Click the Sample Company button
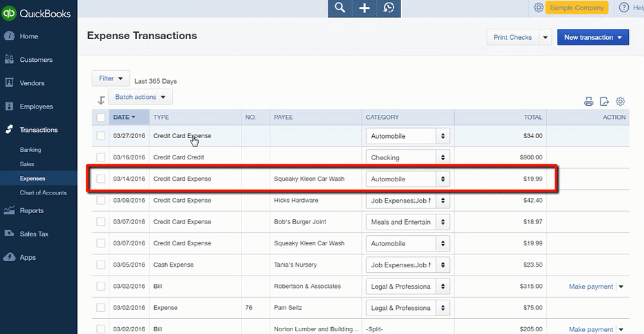The image size is (644, 334). click(577, 8)
